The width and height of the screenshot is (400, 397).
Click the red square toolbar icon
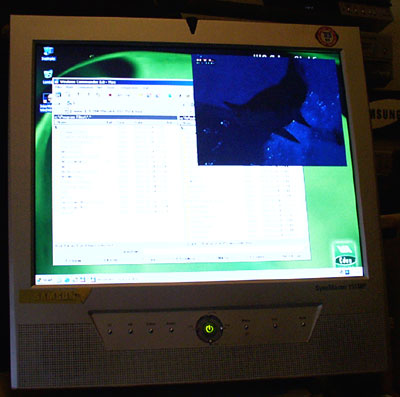pyautogui.click(x=110, y=95)
